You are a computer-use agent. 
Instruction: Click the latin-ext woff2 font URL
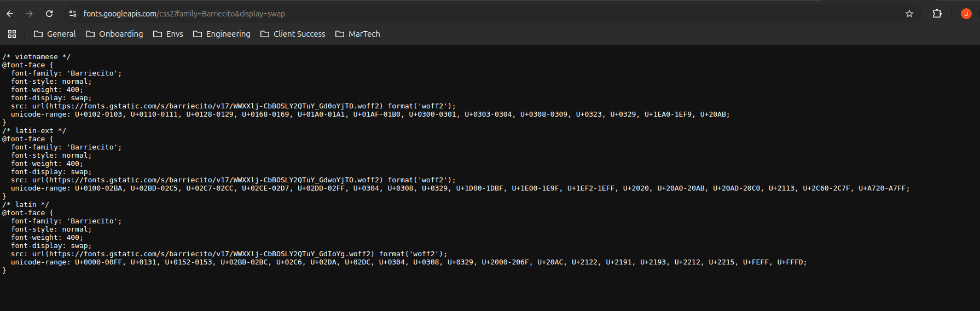click(208, 180)
